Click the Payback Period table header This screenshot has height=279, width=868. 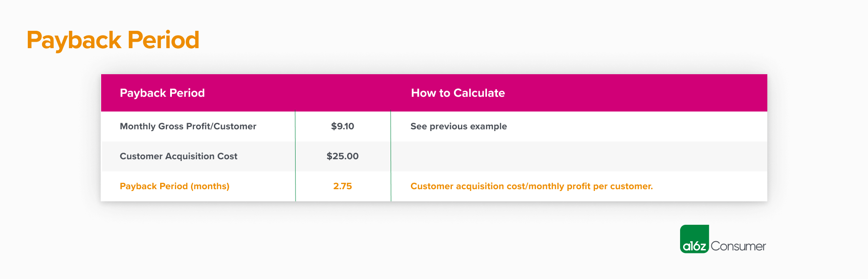tap(162, 93)
